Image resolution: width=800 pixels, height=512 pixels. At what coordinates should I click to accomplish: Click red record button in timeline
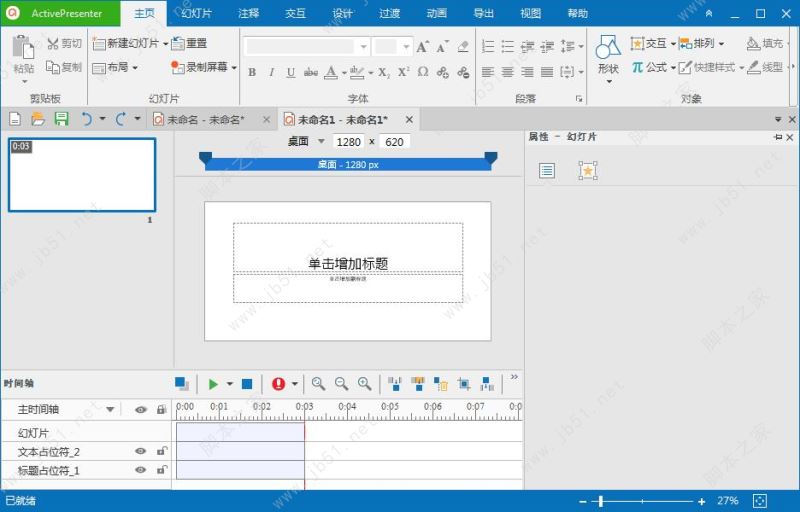tap(279, 383)
